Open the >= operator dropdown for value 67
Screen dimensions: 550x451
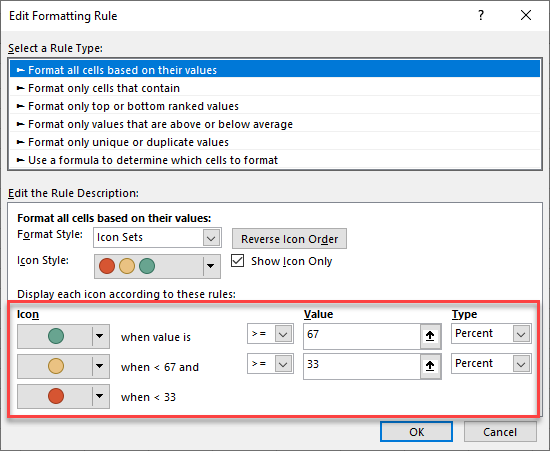[x=270, y=334]
